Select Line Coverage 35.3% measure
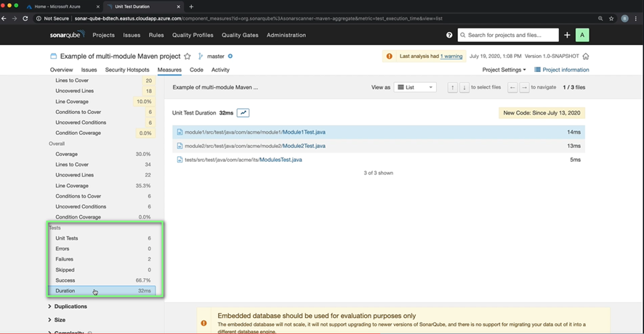 [x=102, y=185]
